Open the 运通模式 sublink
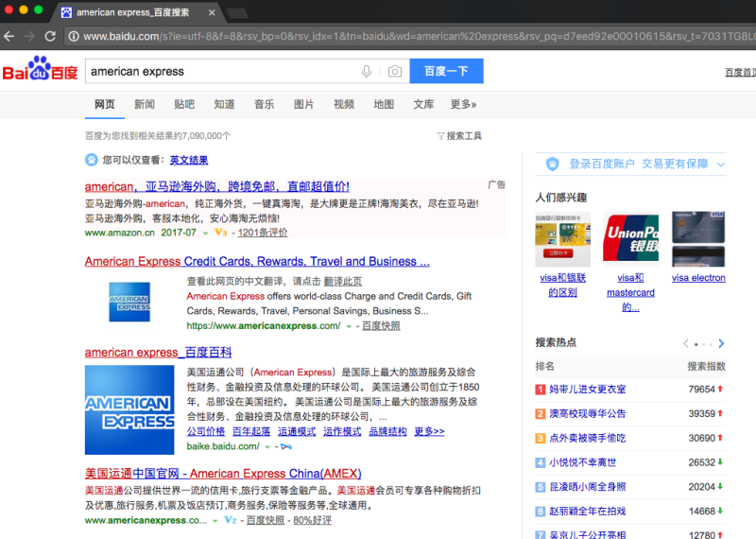The width and height of the screenshot is (756, 539). click(x=297, y=431)
